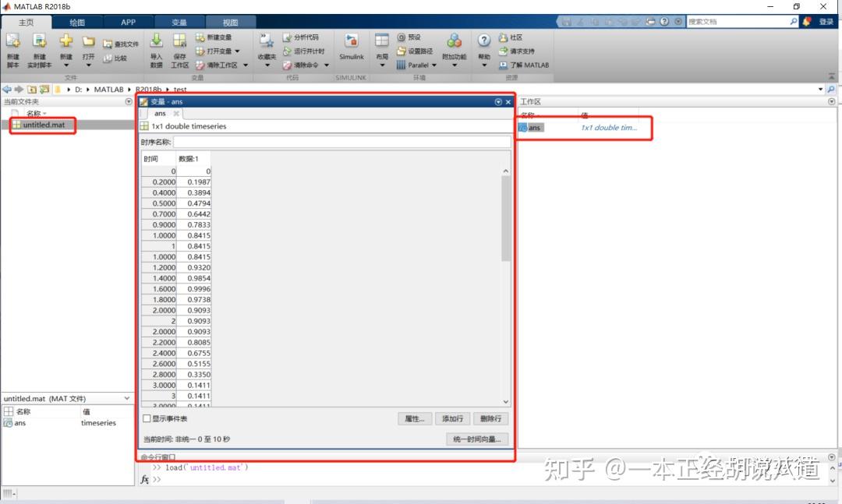
Task: Click the yellow plus New (新建) icon
Action: click(66, 41)
